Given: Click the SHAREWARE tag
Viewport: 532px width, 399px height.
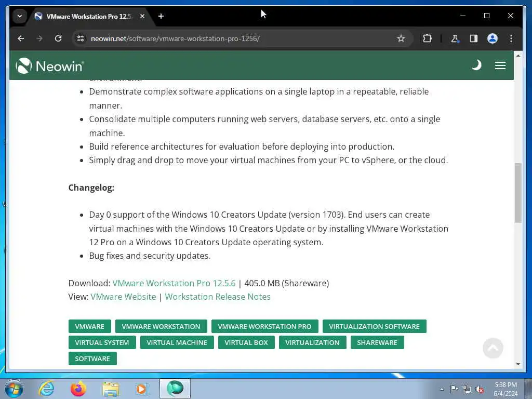Looking at the screenshot, I should coord(377,342).
